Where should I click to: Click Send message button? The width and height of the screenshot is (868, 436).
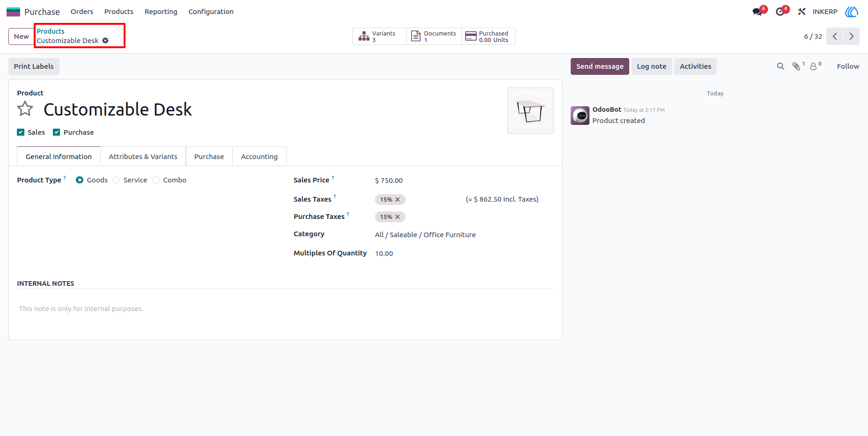tap(600, 66)
